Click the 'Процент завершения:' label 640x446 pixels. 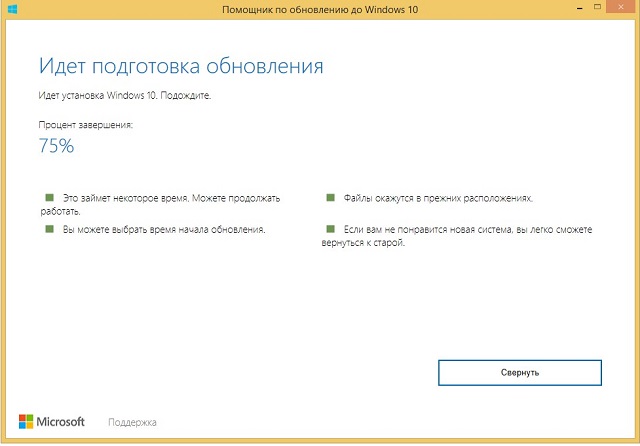(86, 125)
